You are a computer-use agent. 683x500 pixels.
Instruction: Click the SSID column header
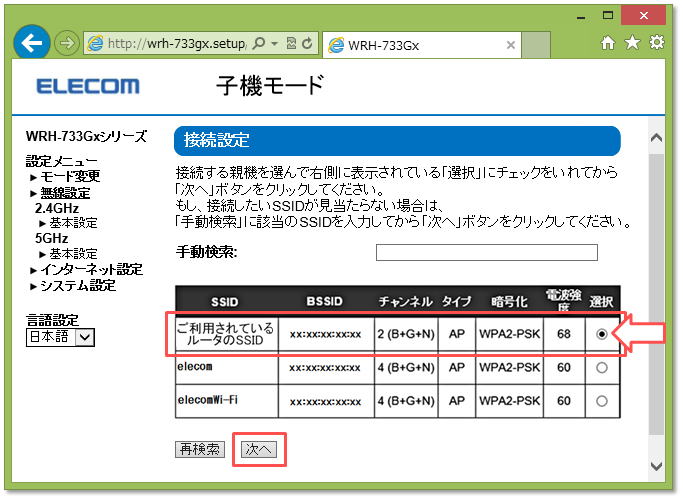point(225,302)
